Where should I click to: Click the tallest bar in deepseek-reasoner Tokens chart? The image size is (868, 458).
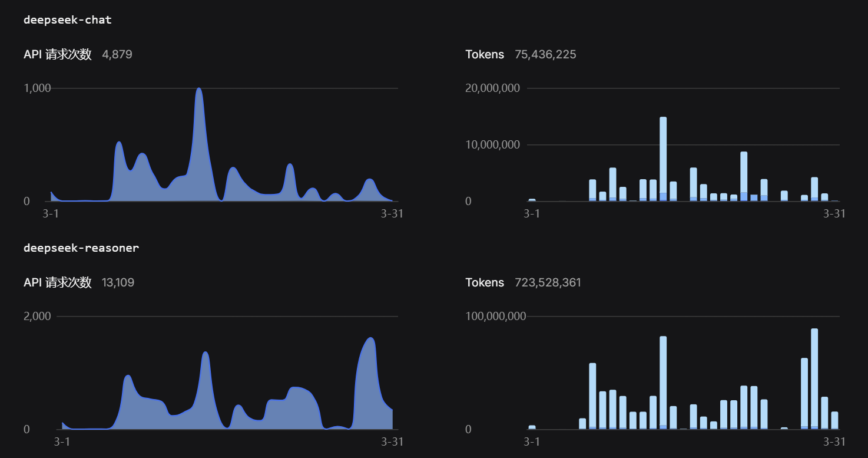click(814, 377)
